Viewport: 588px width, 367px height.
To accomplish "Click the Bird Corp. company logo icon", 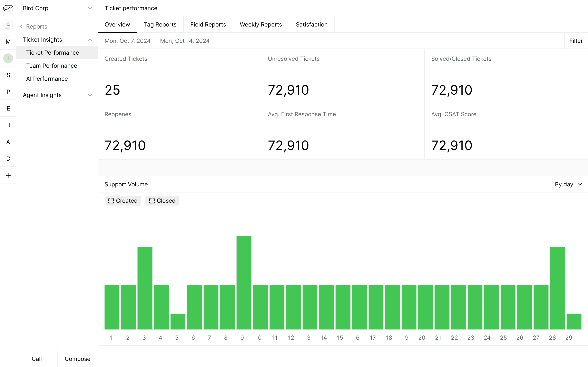I will (x=8, y=8).
